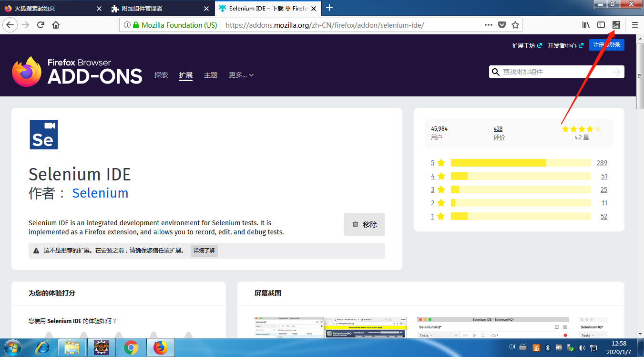The height and width of the screenshot is (357, 644).
Task: Open the 51 four-star reviews count
Action: click(x=604, y=176)
